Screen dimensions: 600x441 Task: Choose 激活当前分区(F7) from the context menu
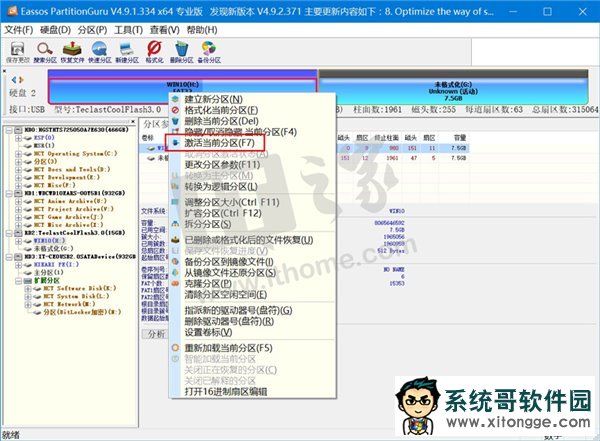click(x=220, y=144)
